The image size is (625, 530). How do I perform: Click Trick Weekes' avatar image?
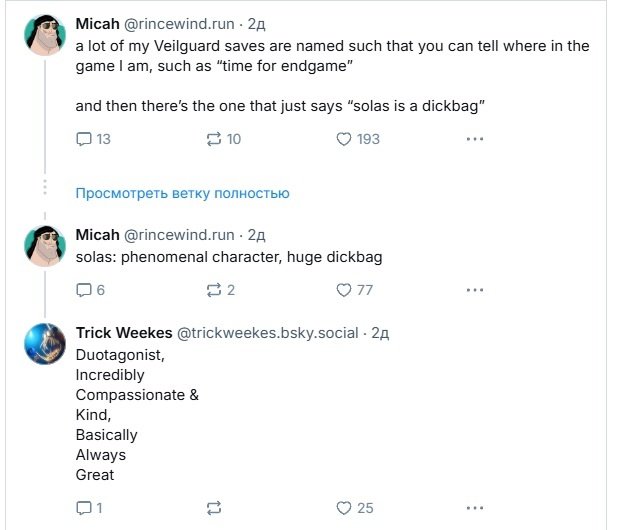[44, 345]
